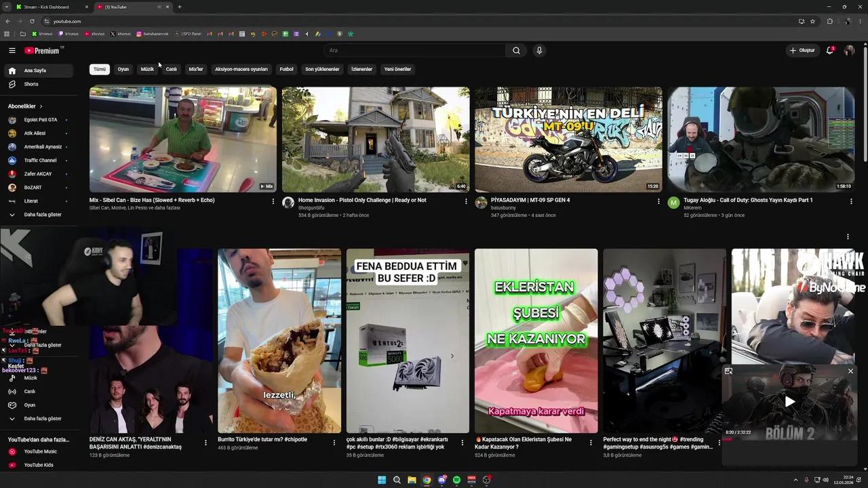Click the Oluştur create button

click(x=802, y=50)
